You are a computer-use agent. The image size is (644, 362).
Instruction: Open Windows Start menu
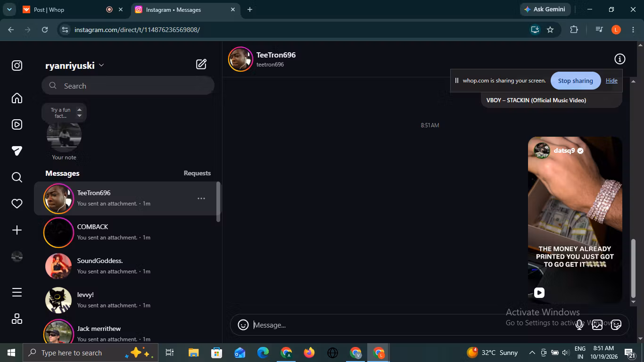11,353
